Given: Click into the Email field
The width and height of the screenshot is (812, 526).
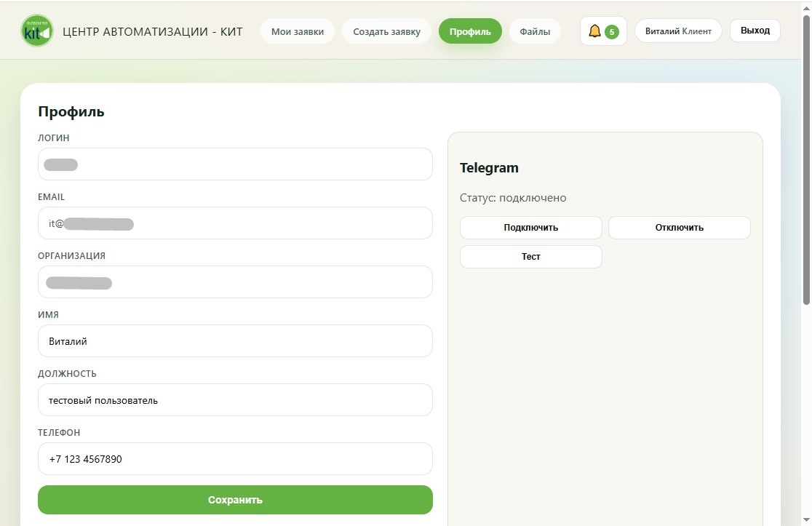Looking at the screenshot, I should [235, 223].
